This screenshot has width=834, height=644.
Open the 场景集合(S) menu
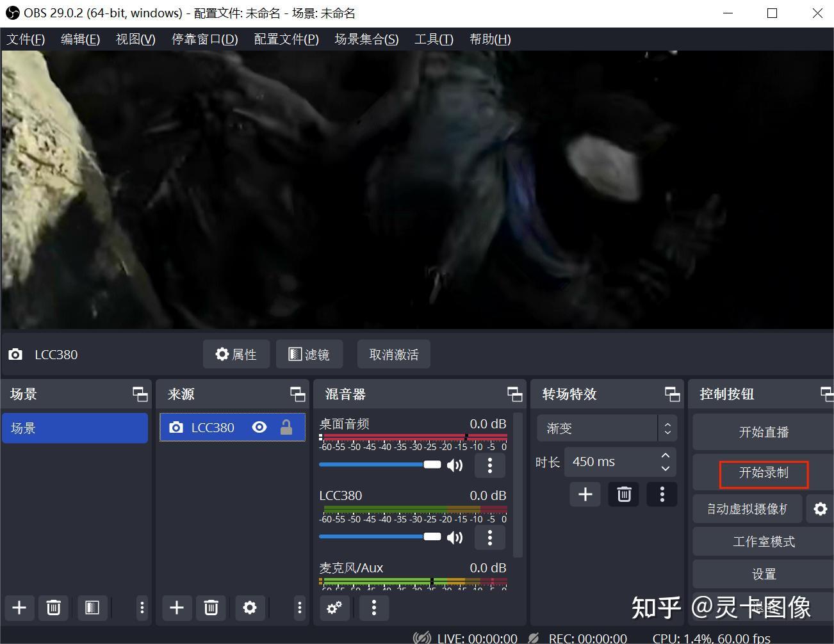click(366, 39)
